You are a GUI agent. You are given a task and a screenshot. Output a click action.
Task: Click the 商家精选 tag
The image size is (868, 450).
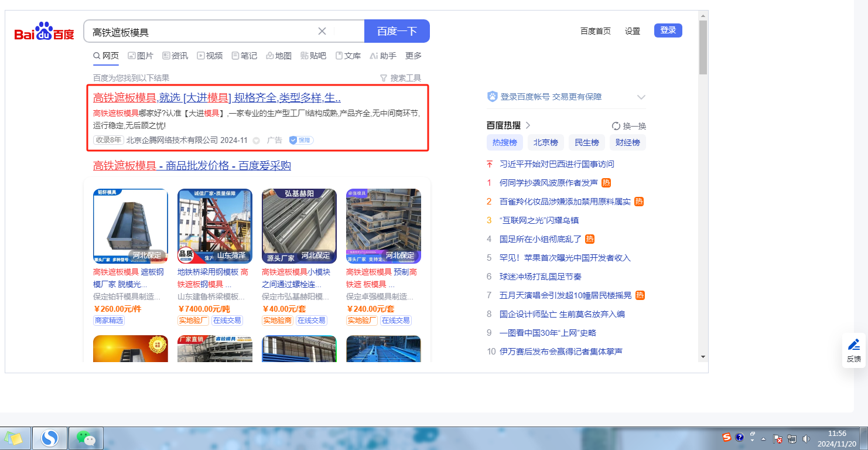tap(109, 321)
